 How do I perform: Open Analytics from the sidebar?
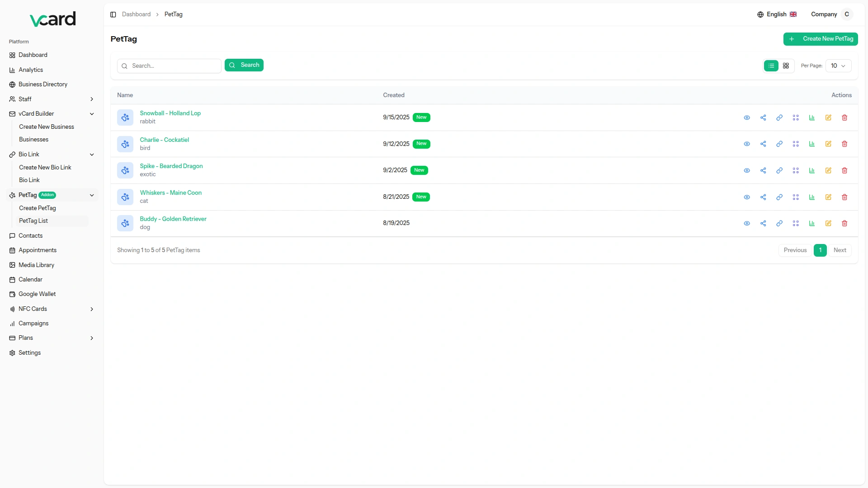31,70
